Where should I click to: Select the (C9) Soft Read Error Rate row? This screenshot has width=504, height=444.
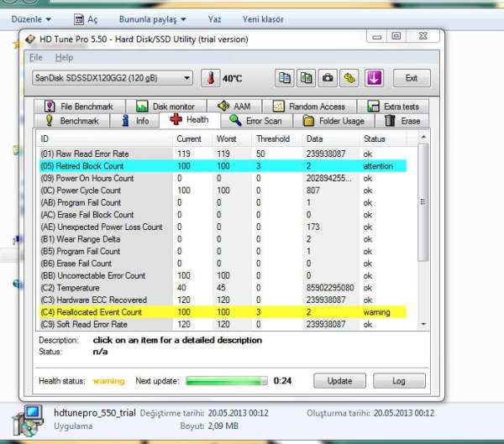[222, 325]
